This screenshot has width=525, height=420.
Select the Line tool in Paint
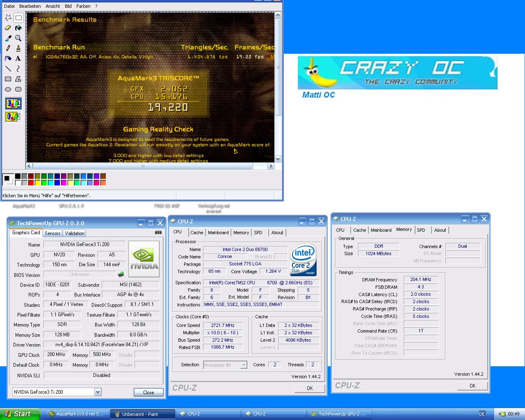(x=8, y=69)
